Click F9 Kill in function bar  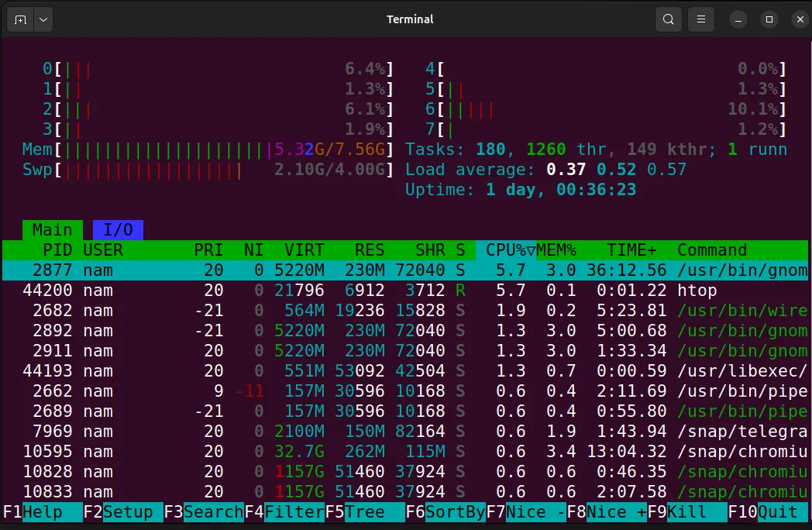pyautogui.click(x=688, y=512)
